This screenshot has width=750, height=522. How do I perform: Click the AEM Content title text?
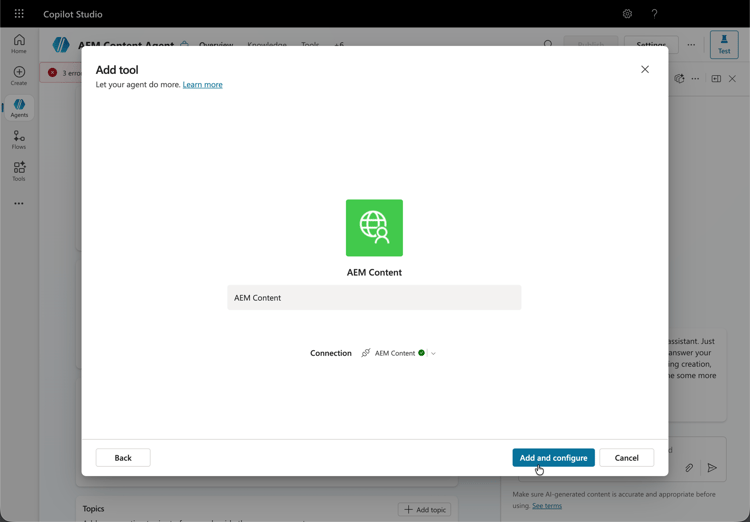(x=374, y=272)
